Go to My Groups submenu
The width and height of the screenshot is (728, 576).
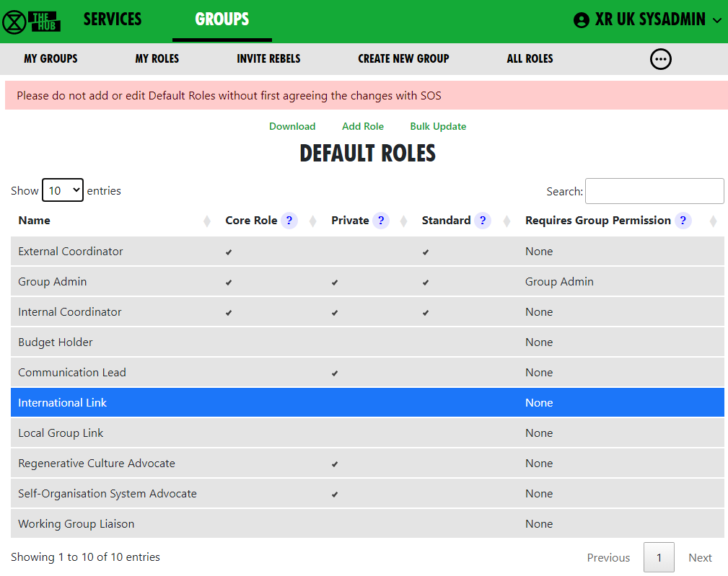(51, 59)
